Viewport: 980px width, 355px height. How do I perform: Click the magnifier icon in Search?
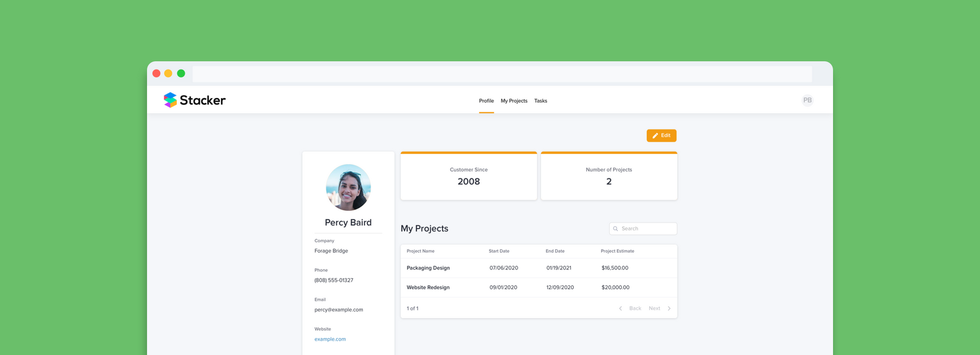click(x=616, y=229)
